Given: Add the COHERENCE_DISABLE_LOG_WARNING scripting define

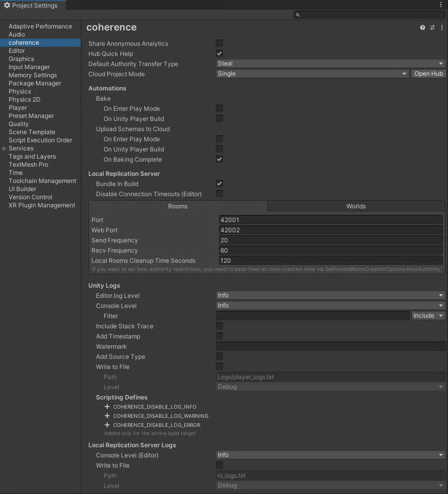Looking at the screenshot, I should click(x=107, y=416).
